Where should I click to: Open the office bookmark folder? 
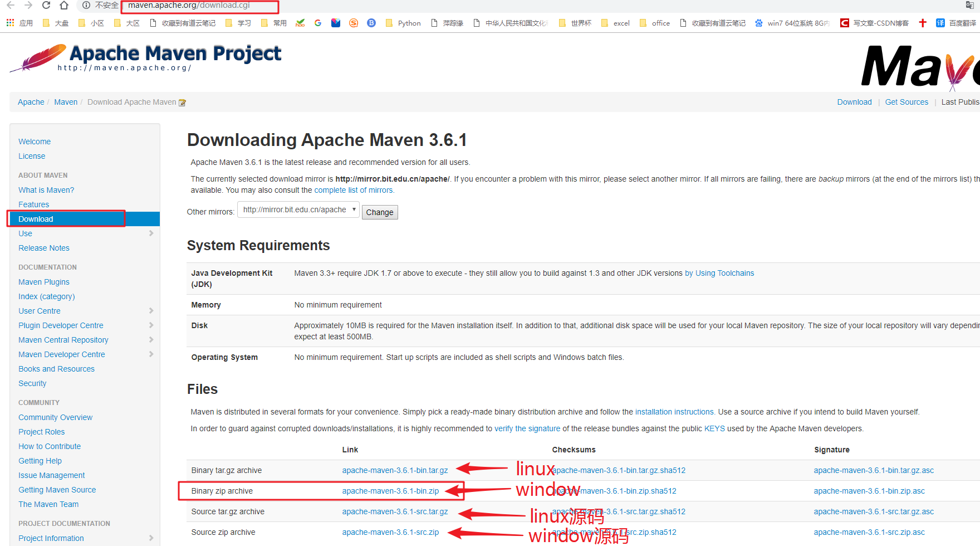click(655, 23)
